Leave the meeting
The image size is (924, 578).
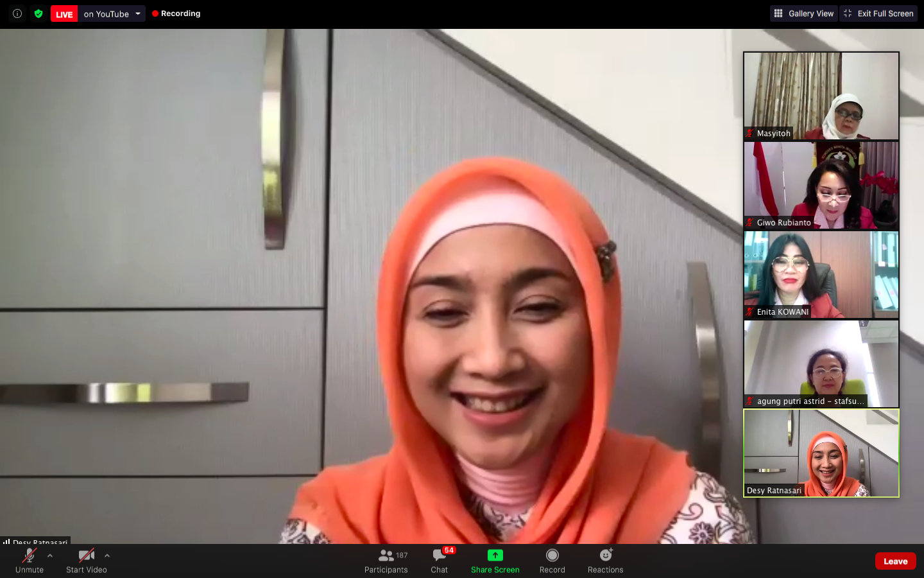pos(895,561)
